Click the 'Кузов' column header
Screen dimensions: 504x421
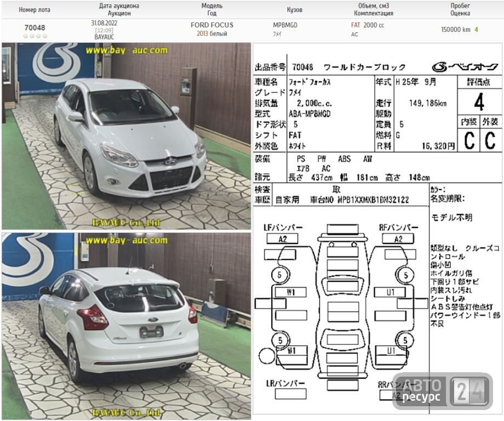click(x=294, y=10)
